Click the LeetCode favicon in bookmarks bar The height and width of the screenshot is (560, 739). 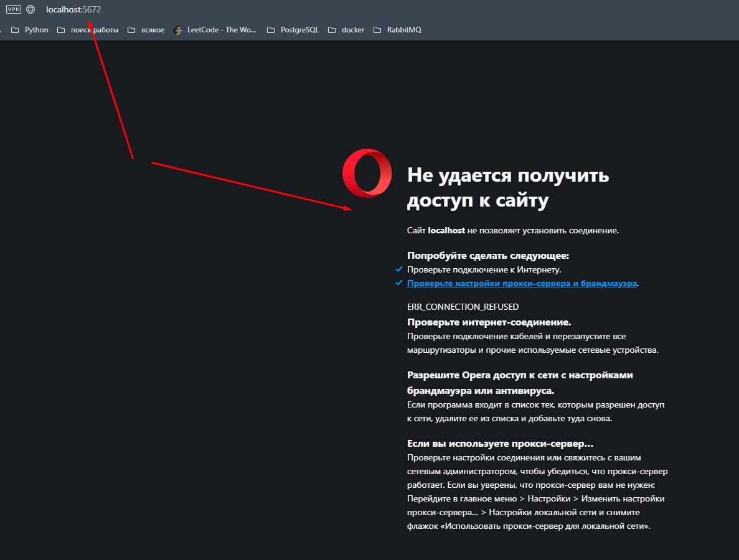point(177,30)
